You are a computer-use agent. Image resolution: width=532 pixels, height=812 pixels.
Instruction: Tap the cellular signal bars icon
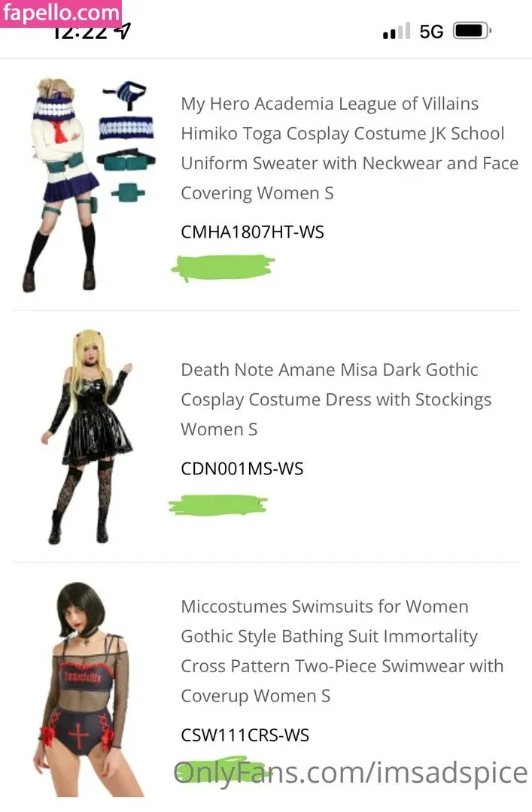click(397, 31)
